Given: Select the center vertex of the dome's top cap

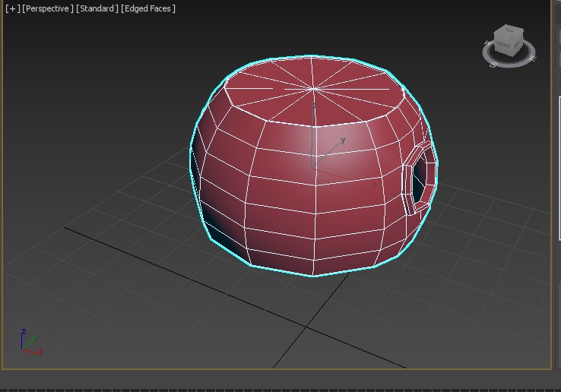Looking at the screenshot, I should point(313,90).
